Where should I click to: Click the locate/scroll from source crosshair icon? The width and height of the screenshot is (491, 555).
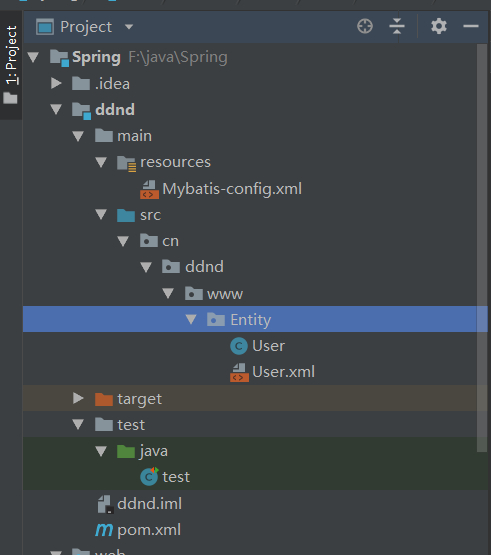coord(365,27)
